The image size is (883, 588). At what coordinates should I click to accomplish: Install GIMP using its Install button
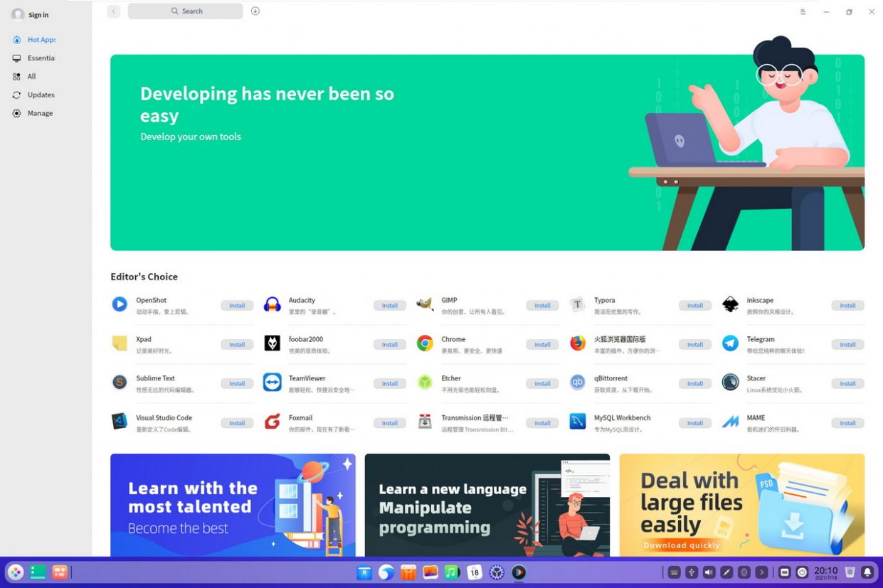tap(542, 306)
